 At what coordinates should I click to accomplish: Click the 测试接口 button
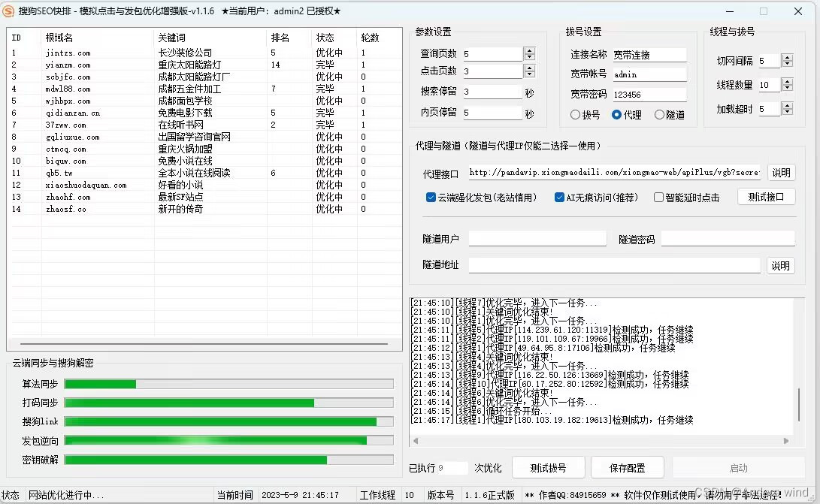pyautogui.click(x=766, y=197)
